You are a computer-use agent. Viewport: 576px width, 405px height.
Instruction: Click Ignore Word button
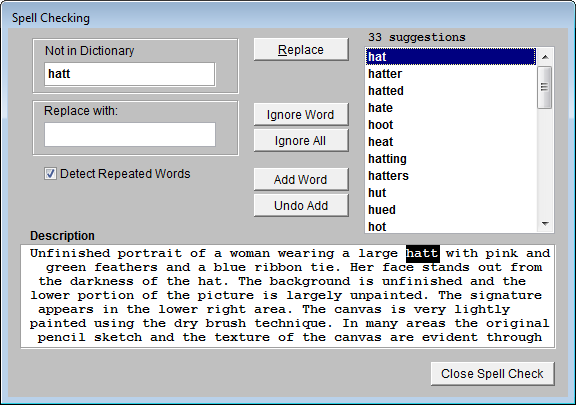click(x=301, y=115)
